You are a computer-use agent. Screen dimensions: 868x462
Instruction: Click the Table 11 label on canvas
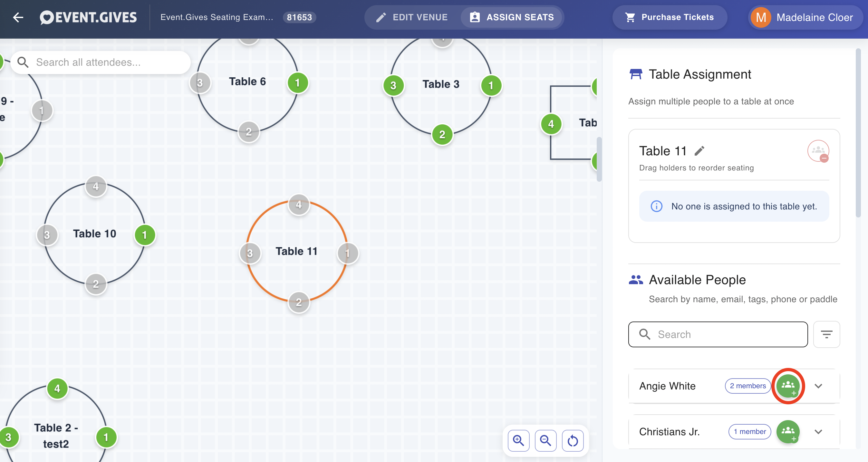[296, 251]
